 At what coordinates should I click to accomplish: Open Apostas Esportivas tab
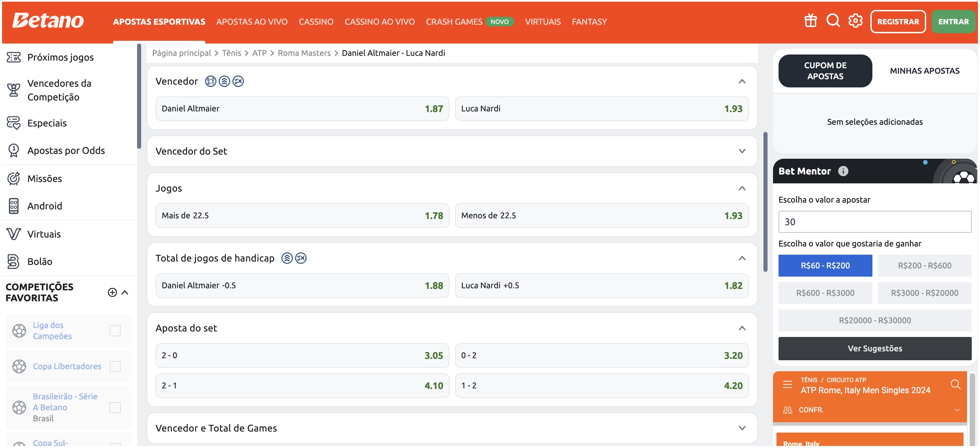pos(159,22)
